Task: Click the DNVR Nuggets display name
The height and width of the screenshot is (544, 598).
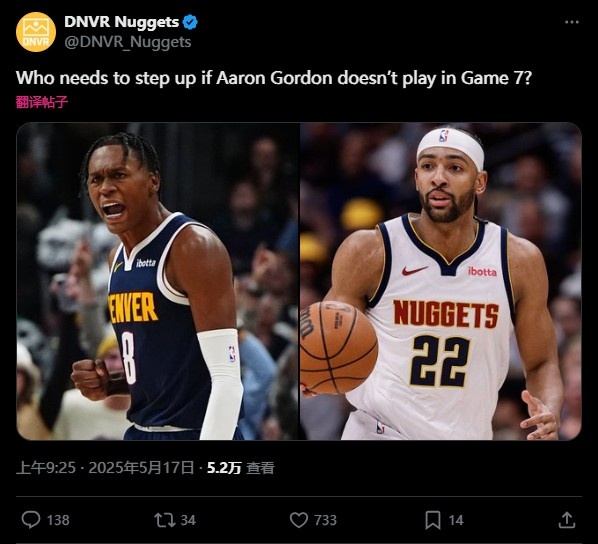Action: pyautogui.click(x=122, y=22)
